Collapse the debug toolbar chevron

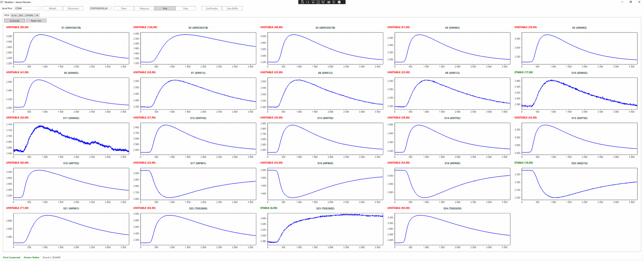(344, 2)
